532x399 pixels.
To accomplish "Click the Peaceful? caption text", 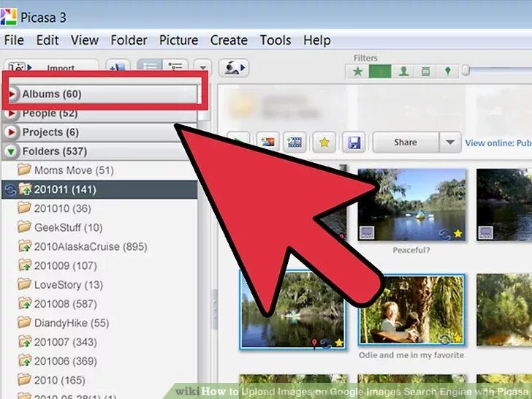I will (x=411, y=250).
